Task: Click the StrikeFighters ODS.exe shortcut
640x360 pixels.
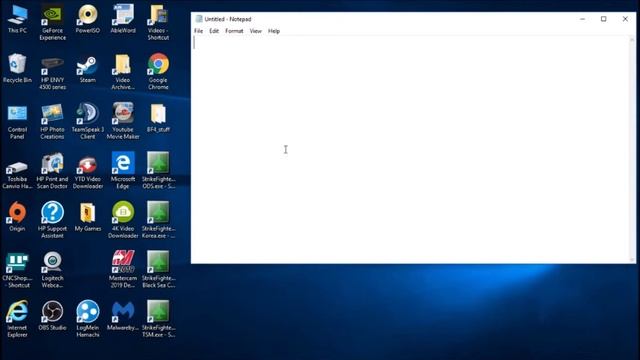Action: click(158, 171)
